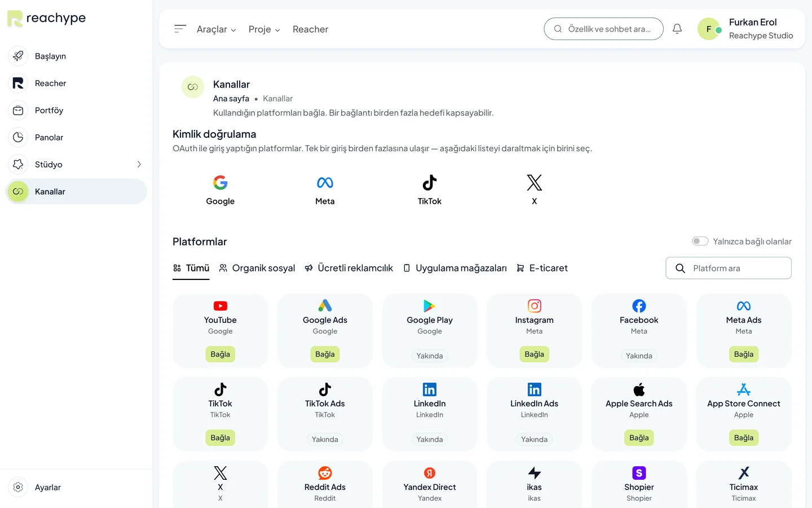Open Ayarlar gear icon
812x508 pixels.
coord(18,487)
